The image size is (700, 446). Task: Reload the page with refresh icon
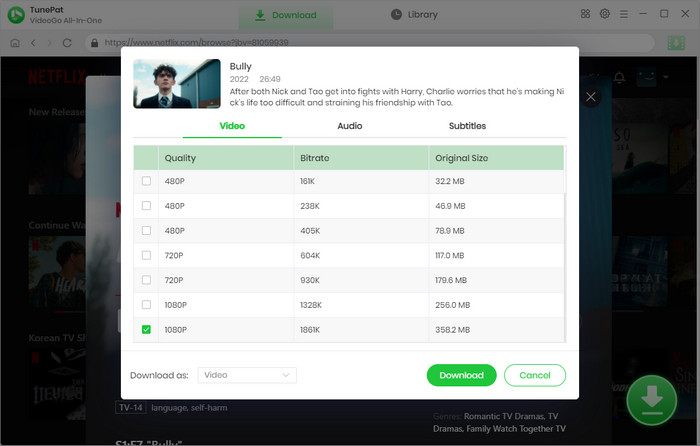(x=67, y=43)
